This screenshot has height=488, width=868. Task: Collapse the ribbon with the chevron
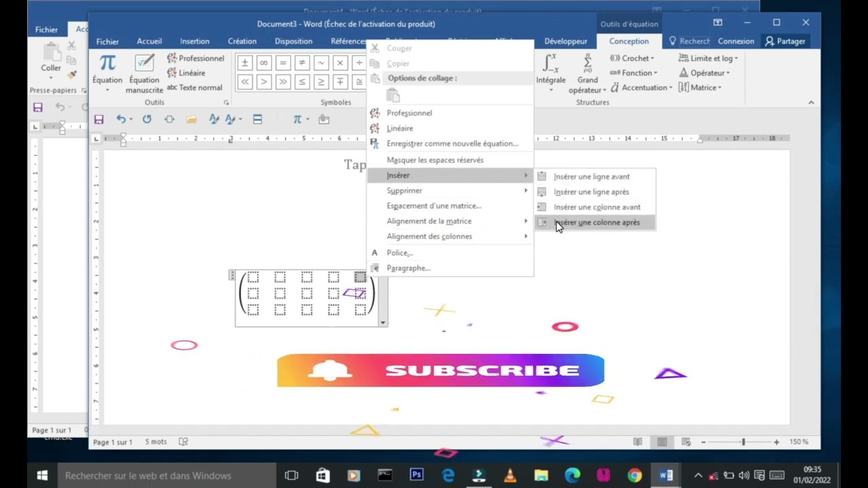pos(811,102)
